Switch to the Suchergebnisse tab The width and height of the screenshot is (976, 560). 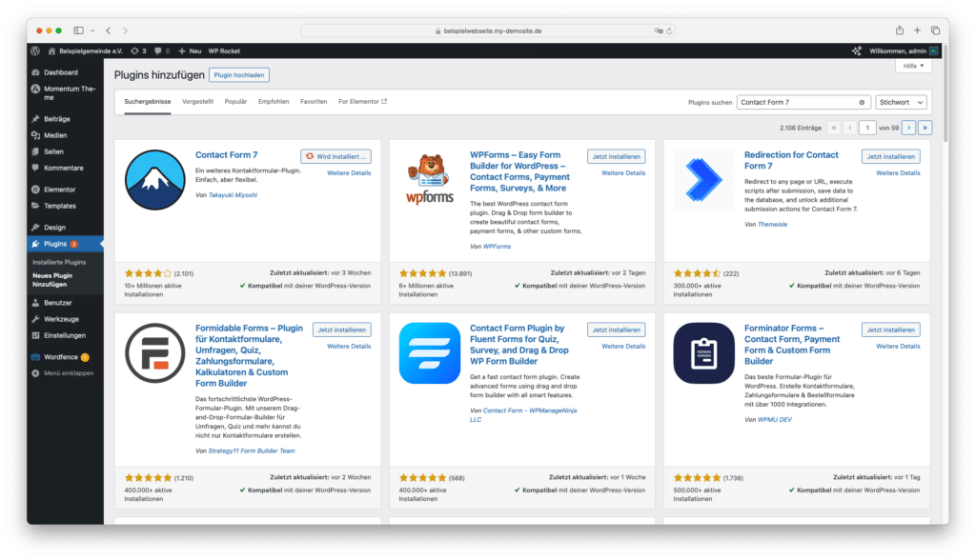coord(148,101)
